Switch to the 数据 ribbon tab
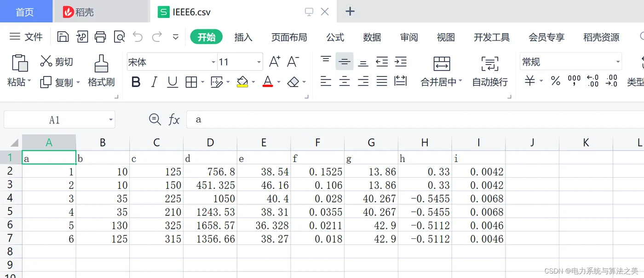The height and width of the screenshot is (278, 644). click(x=372, y=37)
